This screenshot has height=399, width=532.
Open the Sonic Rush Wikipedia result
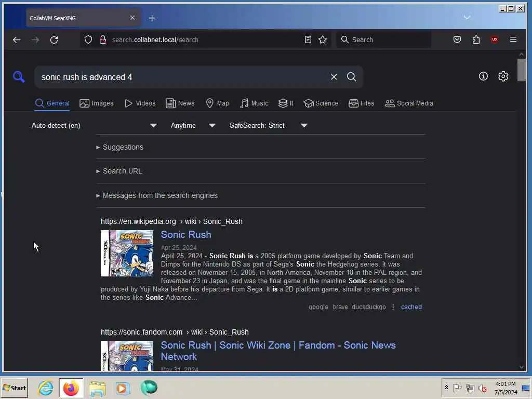tap(186, 234)
